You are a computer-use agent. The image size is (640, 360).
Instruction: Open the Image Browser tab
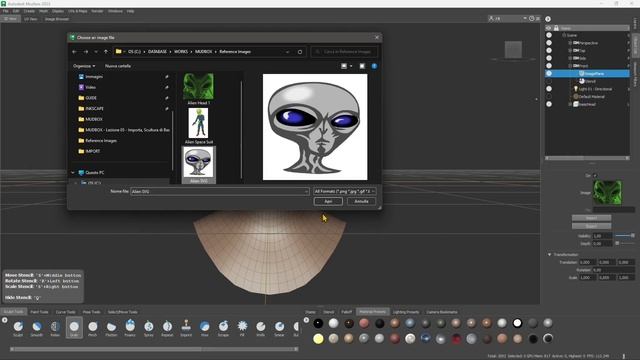point(57,19)
